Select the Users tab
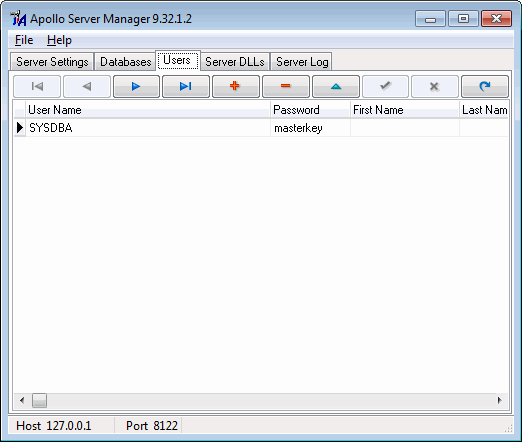 coord(177,60)
